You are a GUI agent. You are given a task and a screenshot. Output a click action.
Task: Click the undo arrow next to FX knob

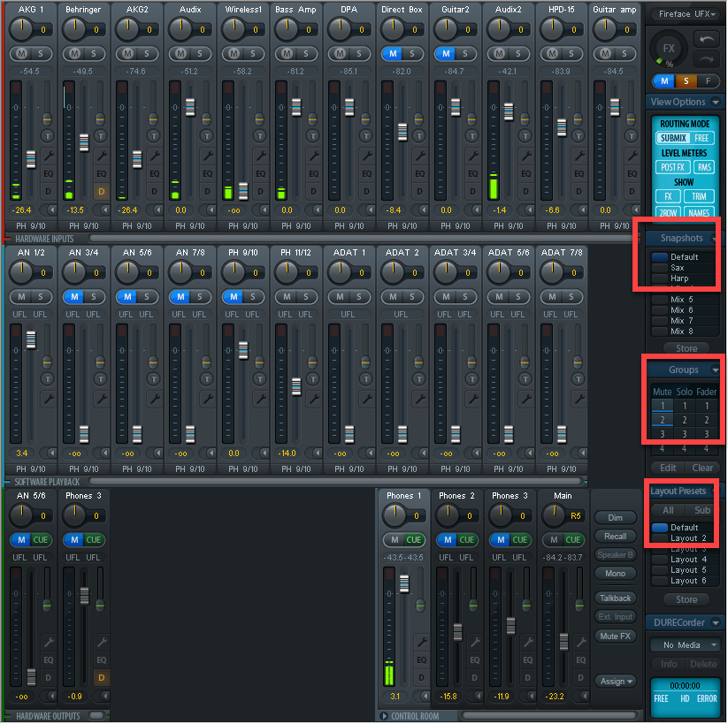tap(709, 37)
